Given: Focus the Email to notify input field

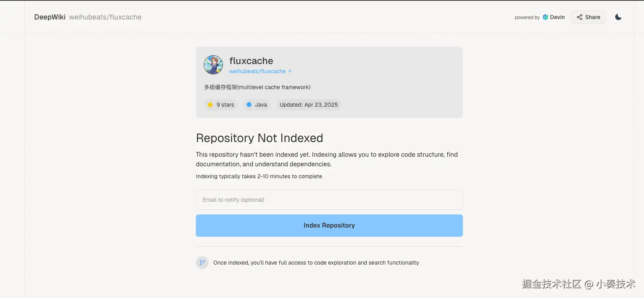Looking at the screenshot, I should pyautogui.click(x=329, y=200).
